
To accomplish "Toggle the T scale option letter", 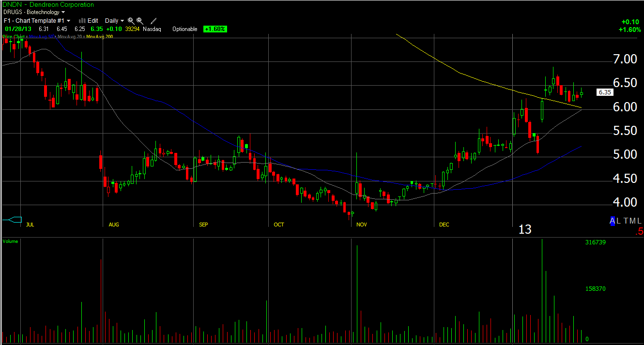I will point(626,221).
